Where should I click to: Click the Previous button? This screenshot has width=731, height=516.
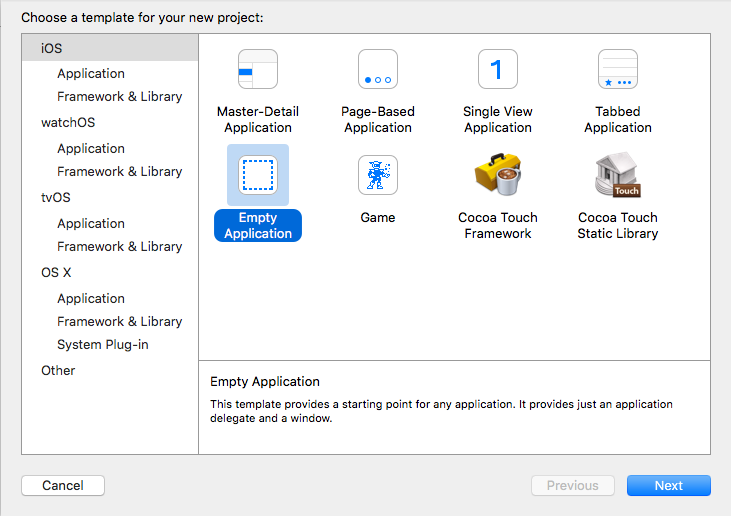tap(572, 486)
